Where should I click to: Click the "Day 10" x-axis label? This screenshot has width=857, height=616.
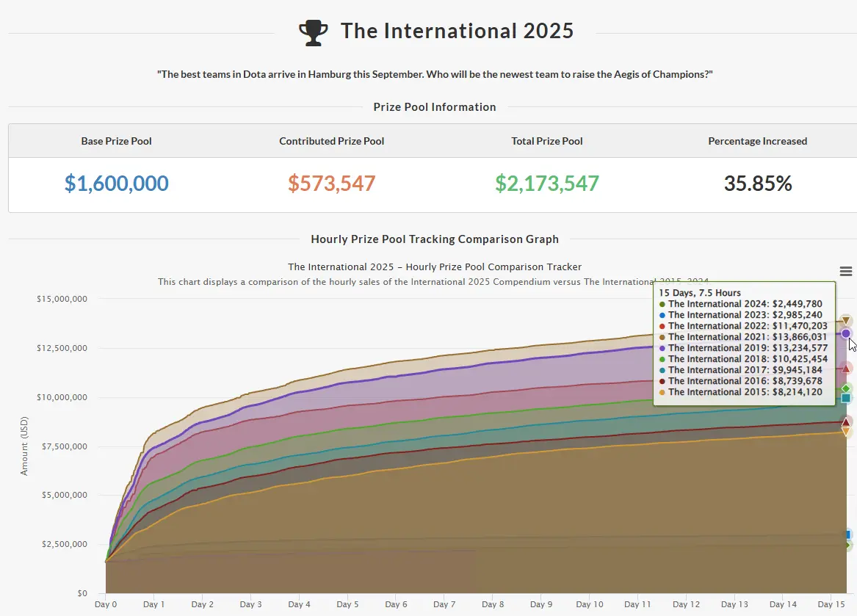coord(590,604)
